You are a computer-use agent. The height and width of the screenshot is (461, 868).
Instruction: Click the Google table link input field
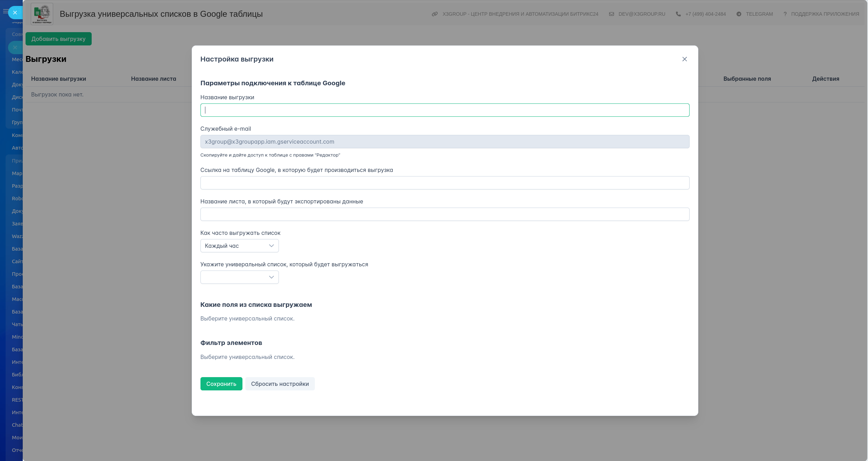point(444,183)
